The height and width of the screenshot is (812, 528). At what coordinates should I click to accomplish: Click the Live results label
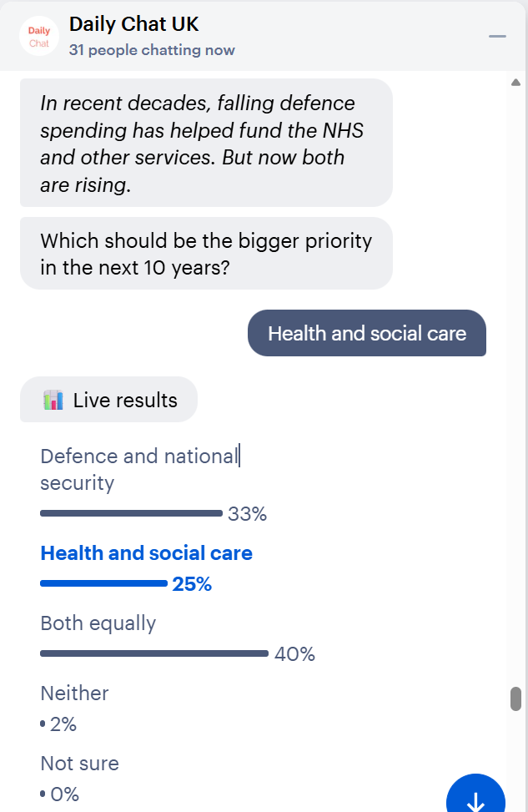coord(125,400)
